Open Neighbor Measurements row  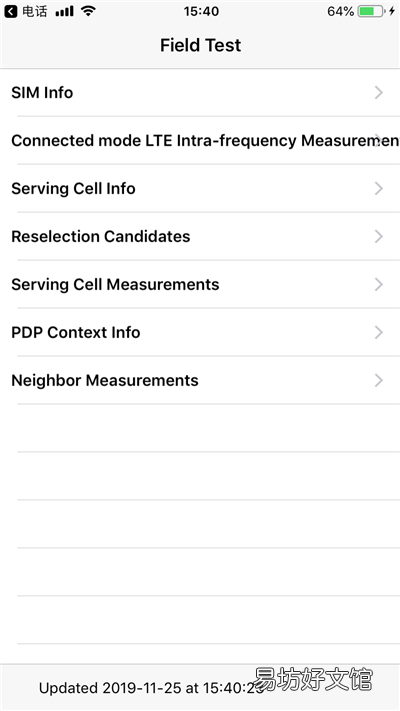200,380
